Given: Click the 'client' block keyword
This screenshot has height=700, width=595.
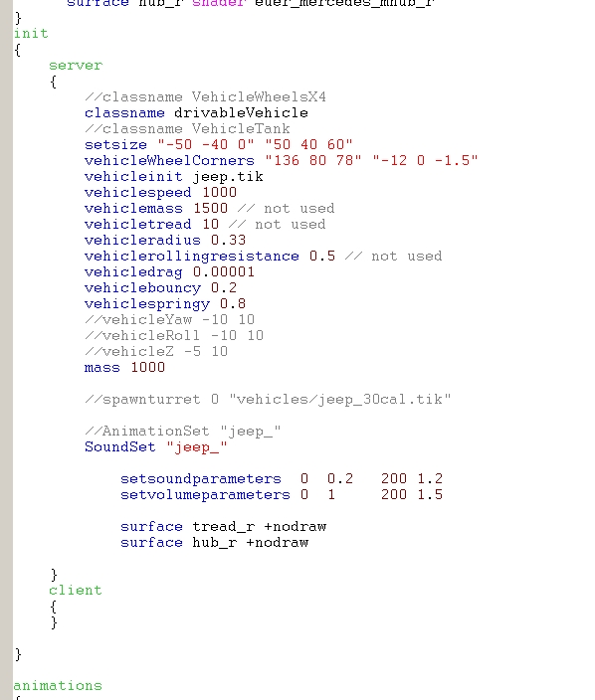Looking at the screenshot, I should point(76,591).
